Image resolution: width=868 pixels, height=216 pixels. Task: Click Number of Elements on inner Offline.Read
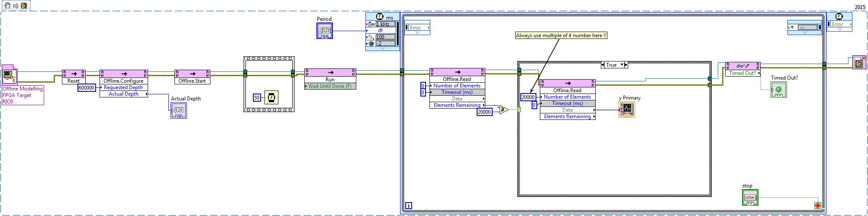(x=568, y=97)
